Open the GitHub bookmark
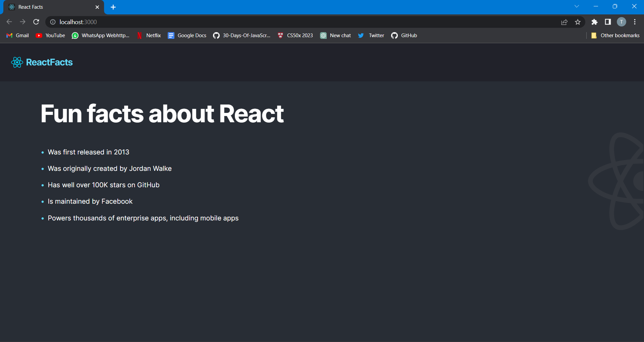 [404, 35]
